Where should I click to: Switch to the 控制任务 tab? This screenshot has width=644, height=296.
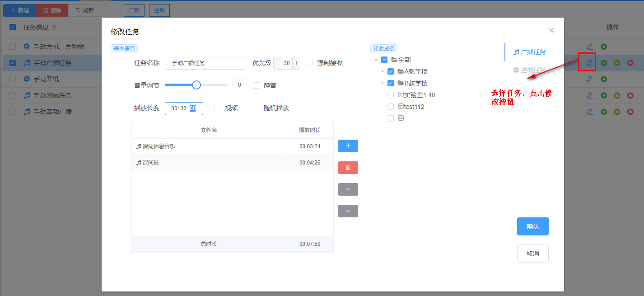529,70
